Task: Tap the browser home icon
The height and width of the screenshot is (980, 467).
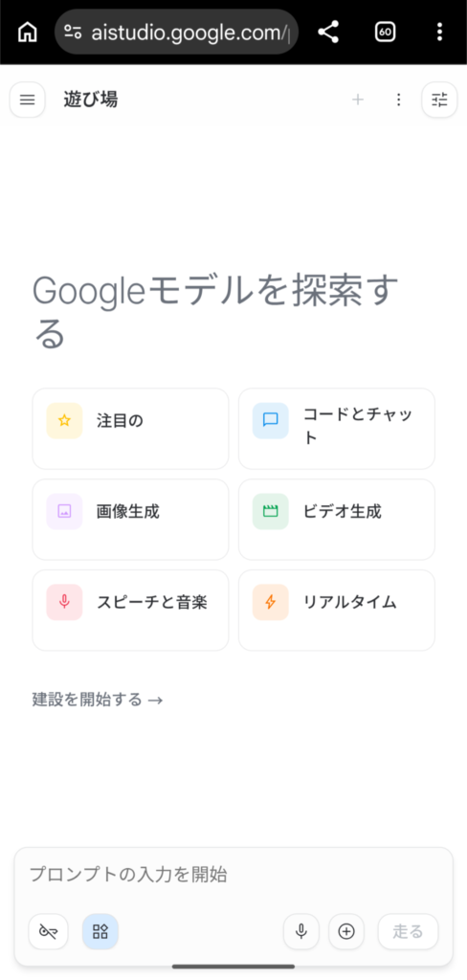Action: (x=27, y=32)
